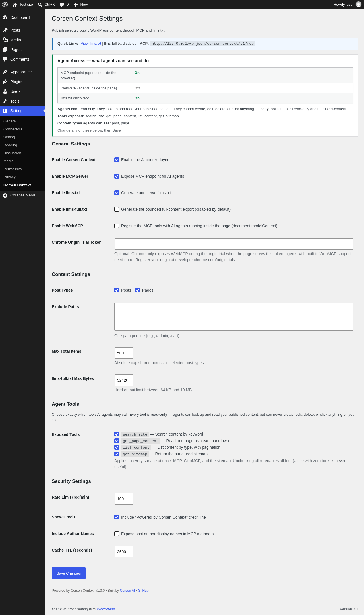
Task: Focus the Max Total Items field
Action: click(124, 353)
